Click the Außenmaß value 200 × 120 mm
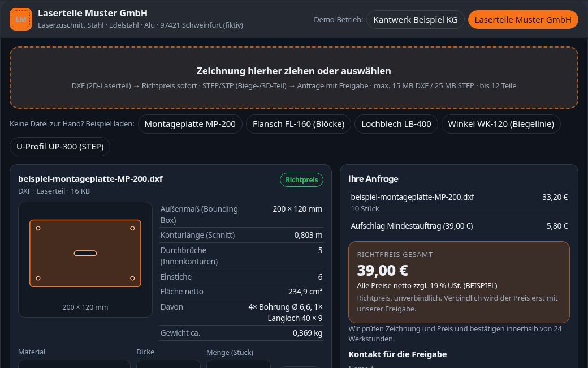Viewport: 588px width, 368px height. click(297, 209)
